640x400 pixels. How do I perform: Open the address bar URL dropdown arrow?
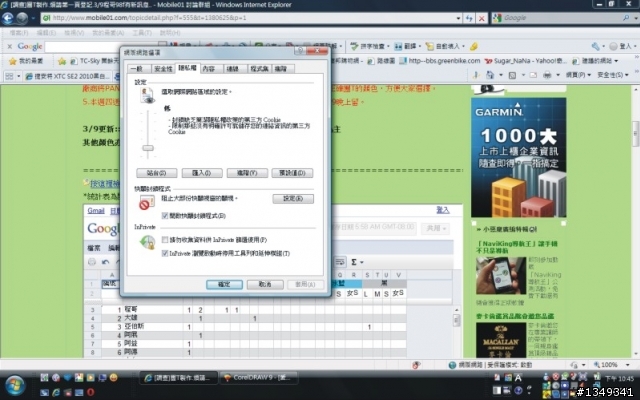pyautogui.click(x=458, y=18)
